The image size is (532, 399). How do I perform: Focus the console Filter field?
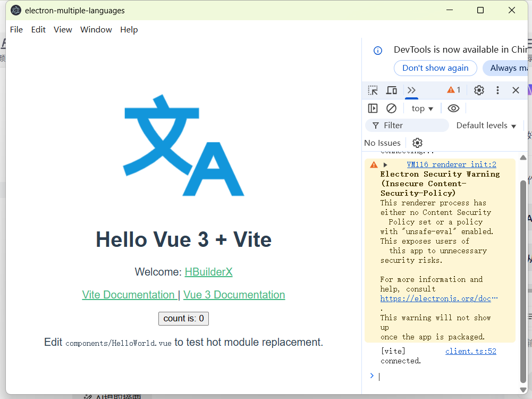pos(407,126)
